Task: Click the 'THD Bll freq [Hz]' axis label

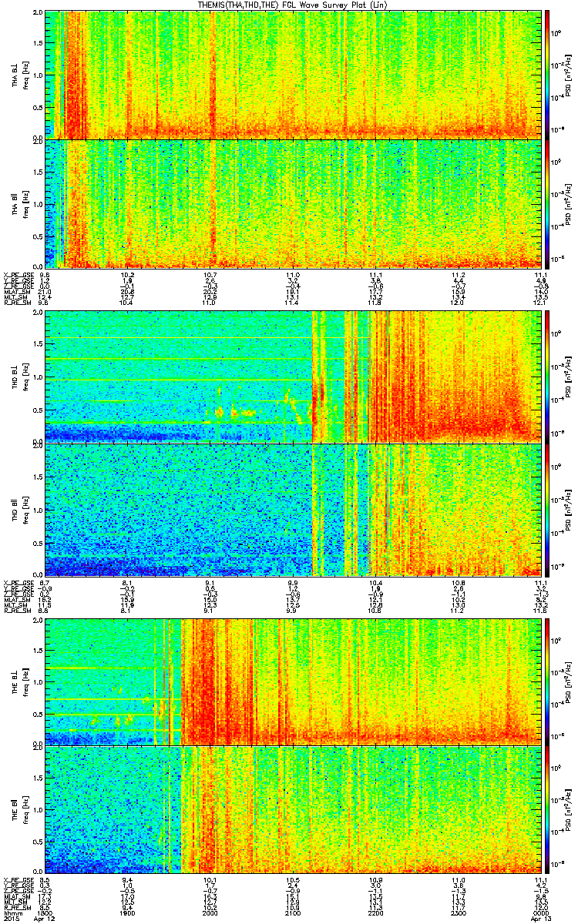Action: click(20, 509)
